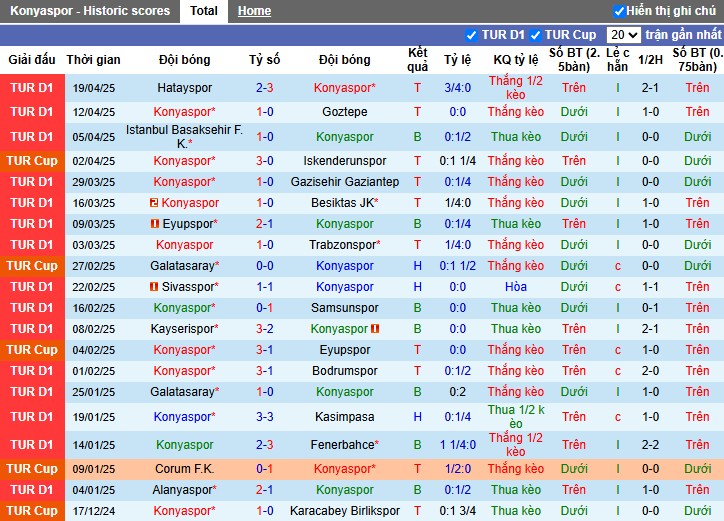The height and width of the screenshot is (521, 724).
Task: Open Iskenderunspor team link
Action: (345, 161)
